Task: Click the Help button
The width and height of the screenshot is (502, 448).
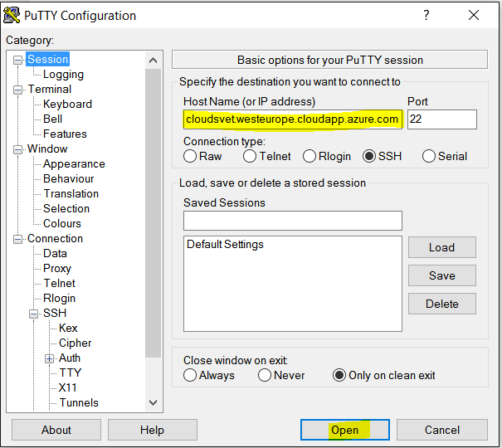Action: coord(153,430)
